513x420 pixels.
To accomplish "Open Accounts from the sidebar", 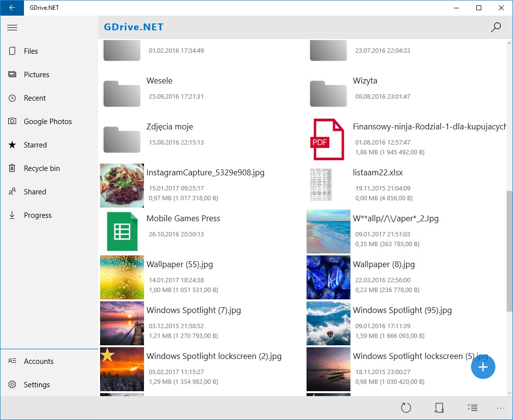I will (x=39, y=361).
